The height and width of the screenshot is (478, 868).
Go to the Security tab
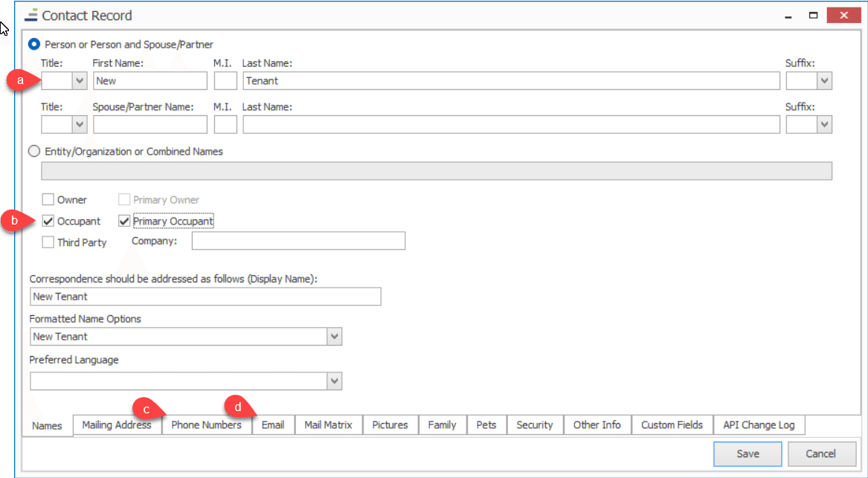[535, 425]
